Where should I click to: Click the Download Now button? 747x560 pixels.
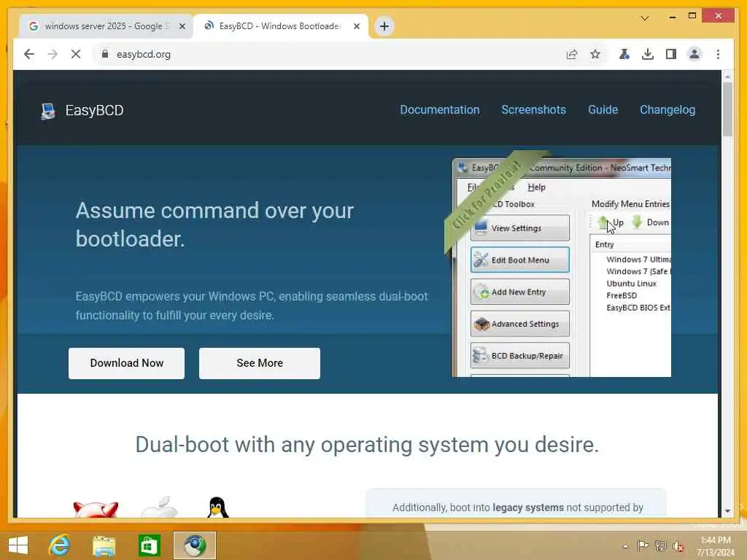[126, 363]
